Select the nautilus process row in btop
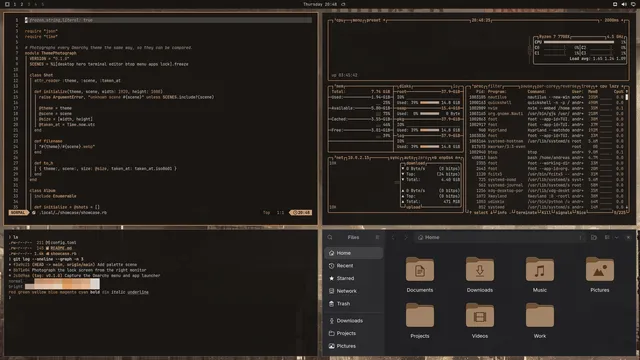The width and height of the screenshot is (640, 360). click(547, 97)
